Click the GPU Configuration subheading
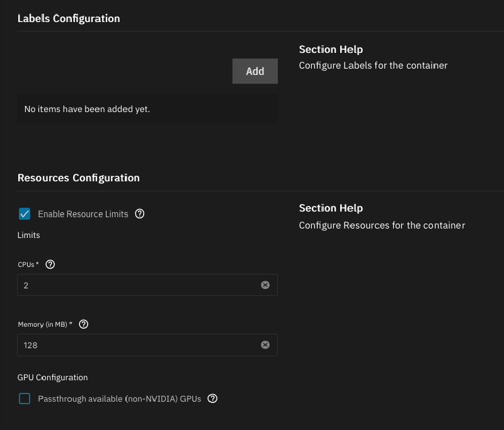The image size is (504, 430). pyautogui.click(x=52, y=377)
